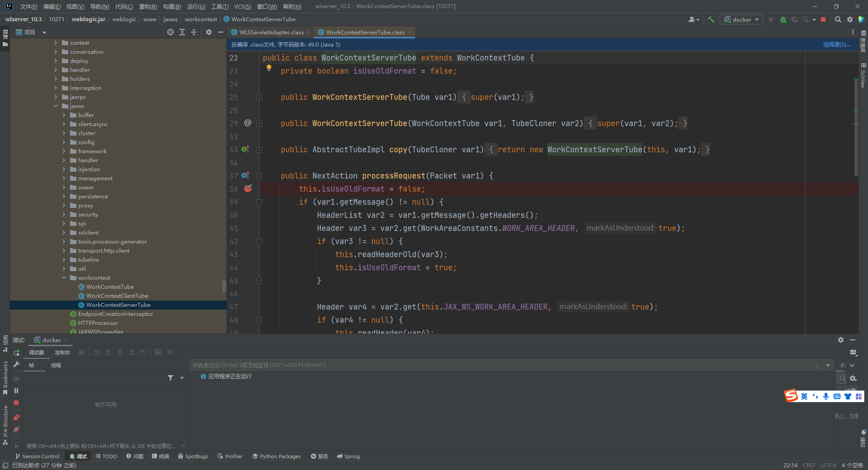Open Sogou input method microphone icon

coord(826,396)
